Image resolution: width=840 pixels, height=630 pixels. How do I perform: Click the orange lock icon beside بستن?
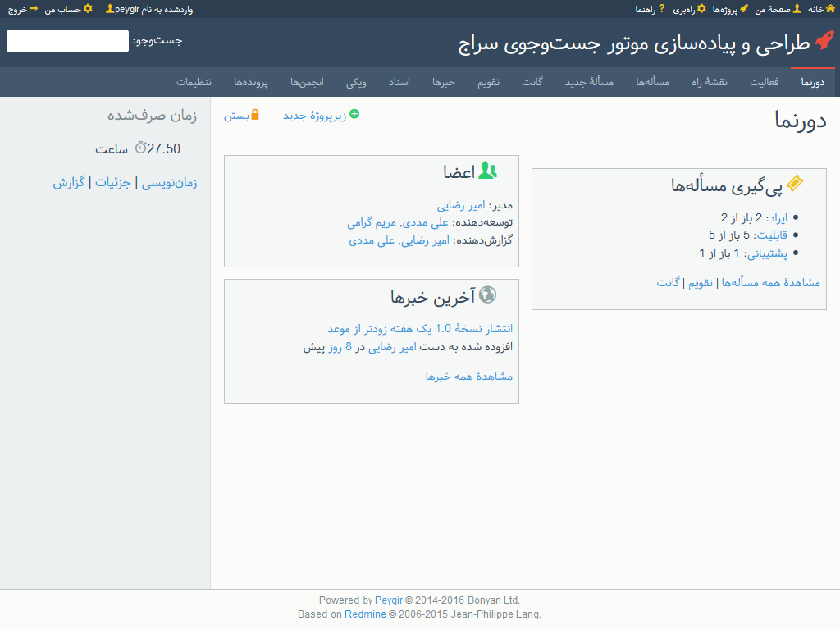coord(255,115)
